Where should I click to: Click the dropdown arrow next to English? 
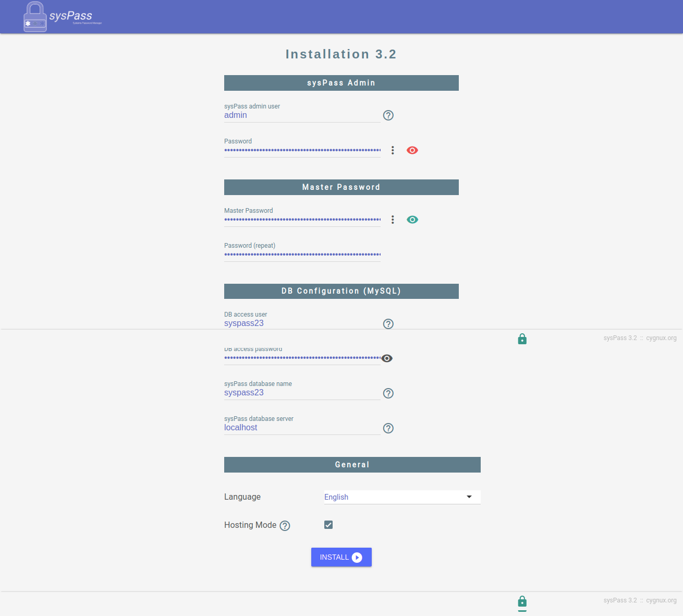468,497
